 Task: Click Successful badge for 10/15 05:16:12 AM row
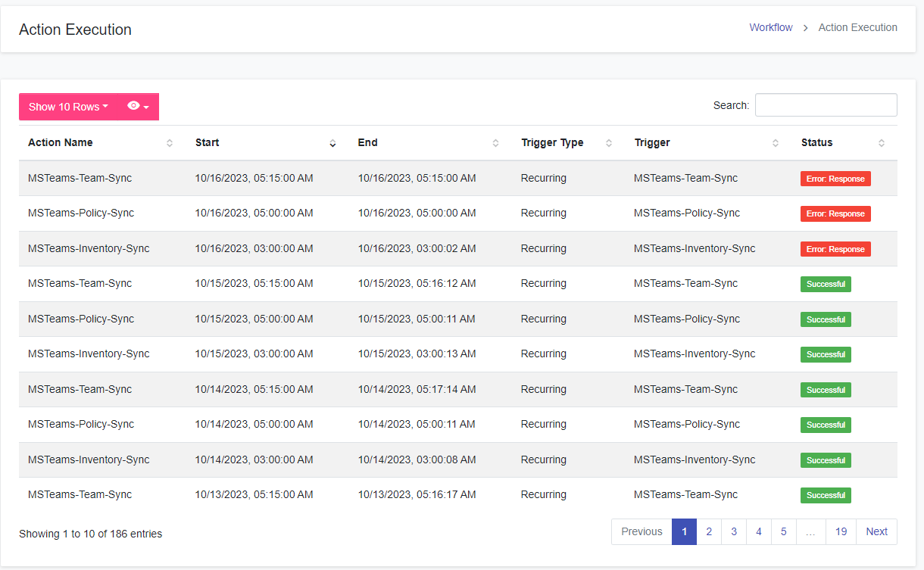(826, 284)
